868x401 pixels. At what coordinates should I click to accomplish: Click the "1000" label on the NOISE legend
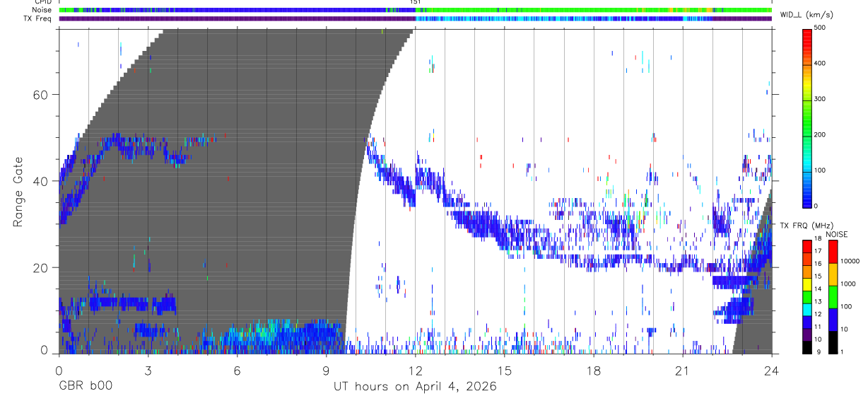pos(850,284)
